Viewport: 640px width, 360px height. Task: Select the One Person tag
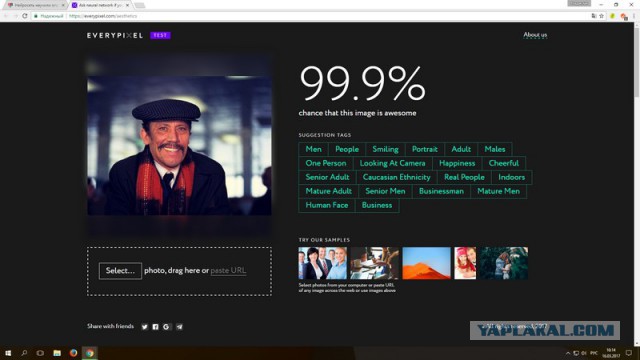[x=326, y=163]
